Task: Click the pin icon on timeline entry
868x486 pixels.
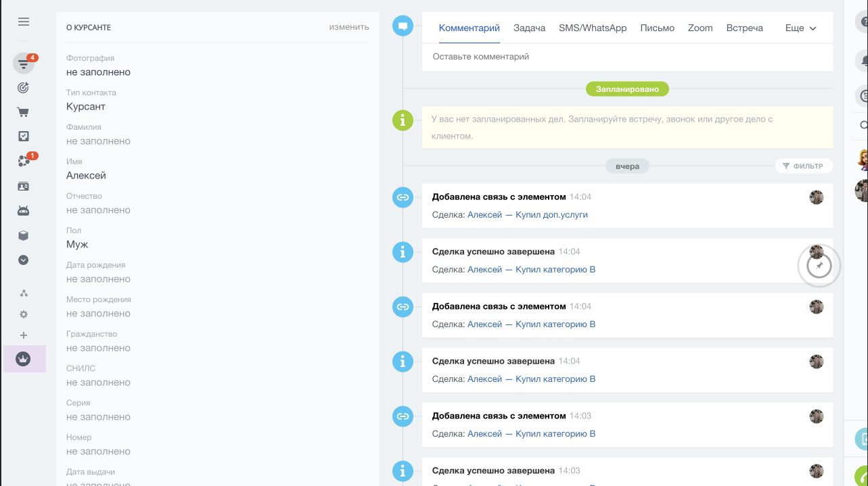Action: (819, 266)
